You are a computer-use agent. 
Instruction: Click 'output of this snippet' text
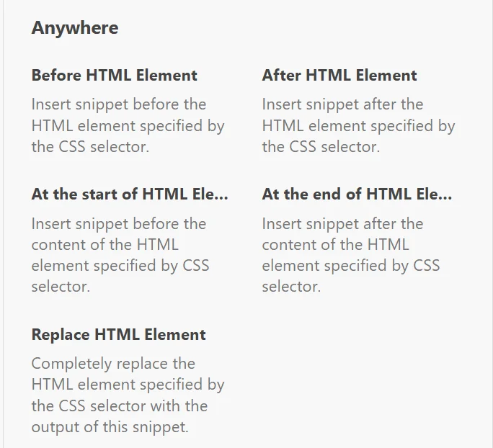pos(110,427)
